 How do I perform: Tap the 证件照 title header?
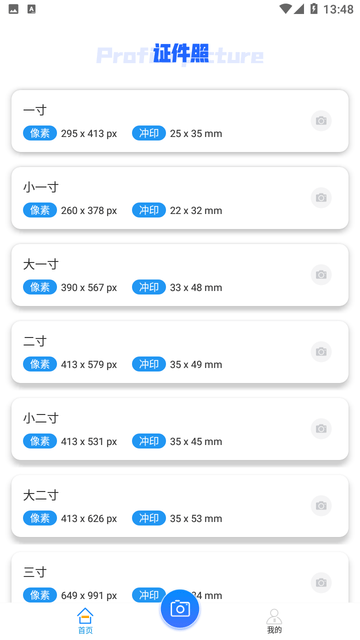tap(180, 54)
